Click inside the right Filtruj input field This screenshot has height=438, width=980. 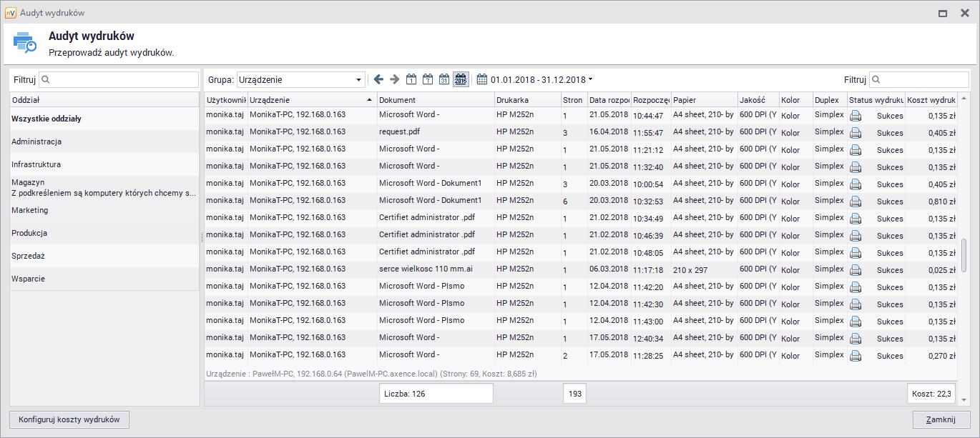tap(923, 79)
